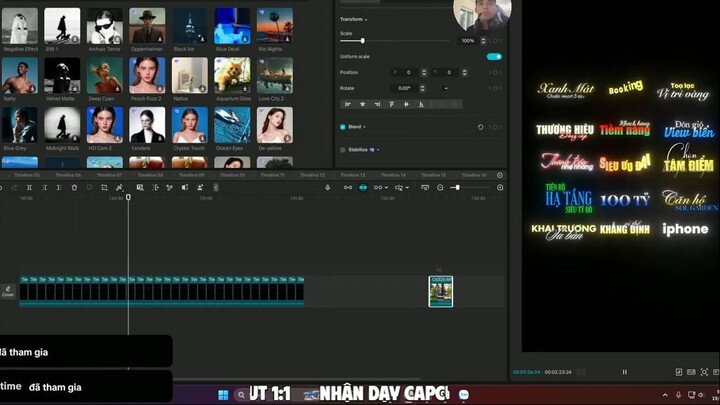The width and height of the screenshot is (720, 405).
Task: Add keyframe for Scale parameter
Action: 495,41
